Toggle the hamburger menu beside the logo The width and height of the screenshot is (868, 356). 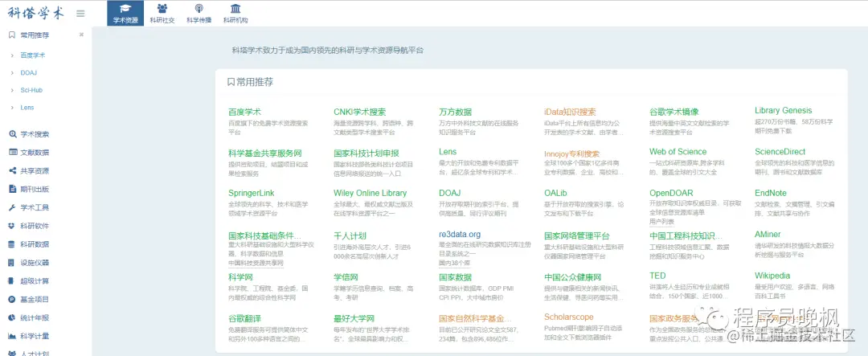click(x=81, y=14)
